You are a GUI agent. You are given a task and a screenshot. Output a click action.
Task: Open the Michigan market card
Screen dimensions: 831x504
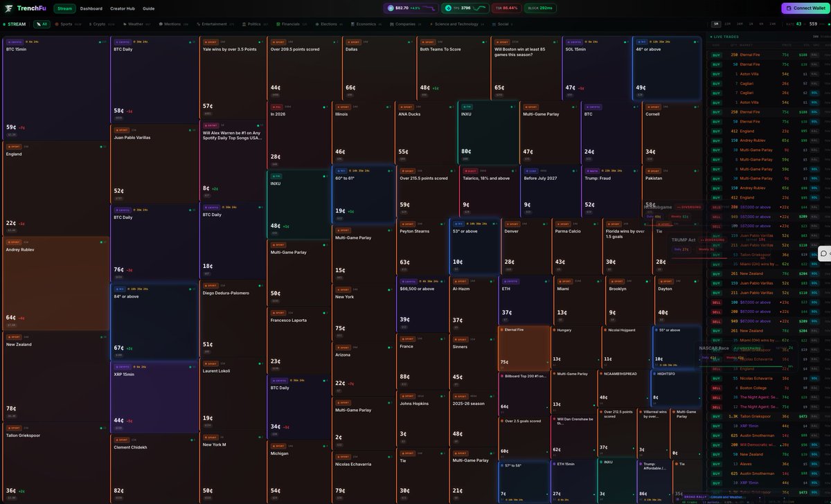click(299, 472)
